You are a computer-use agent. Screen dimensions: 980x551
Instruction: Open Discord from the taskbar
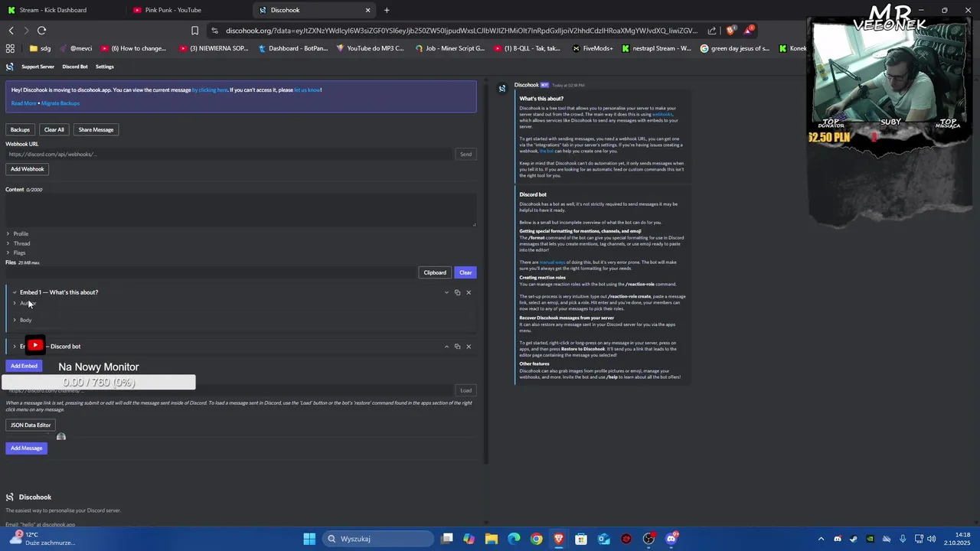click(x=671, y=539)
